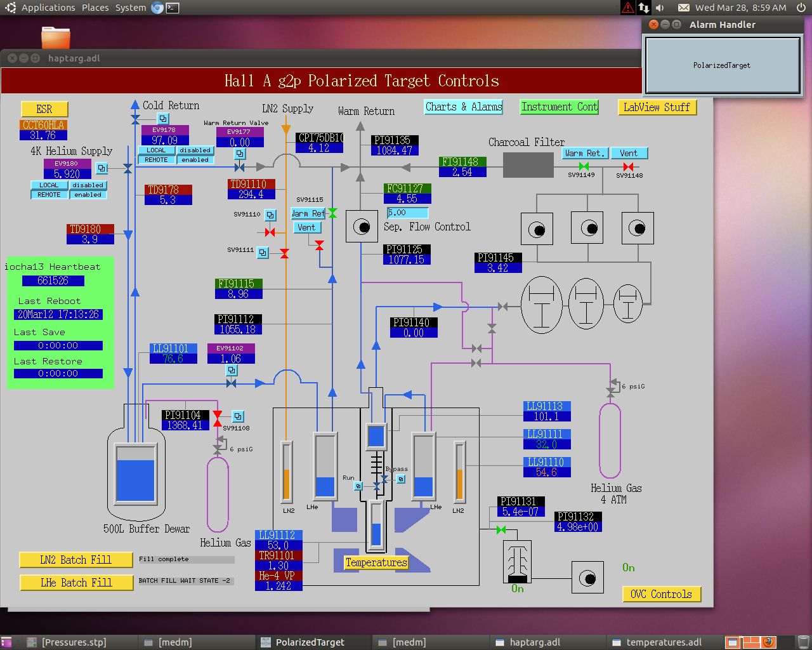This screenshot has height=650, width=812.
Task: Click the iocha13 Heartbeat value 661526
Action: [53, 281]
